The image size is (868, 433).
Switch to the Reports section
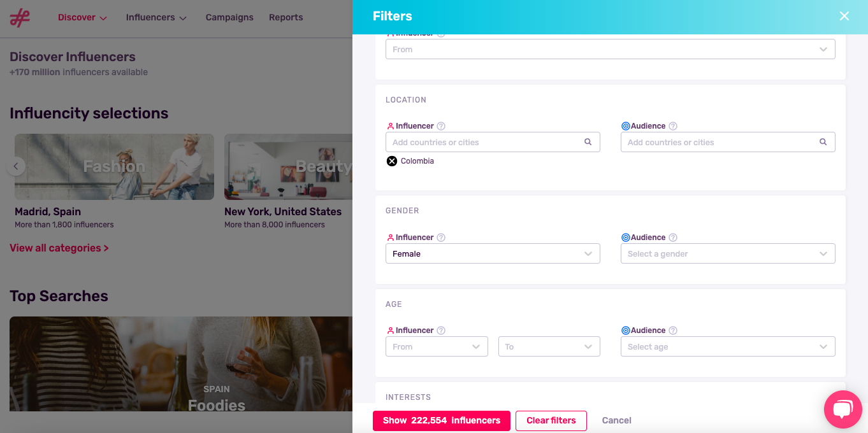click(x=286, y=17)
